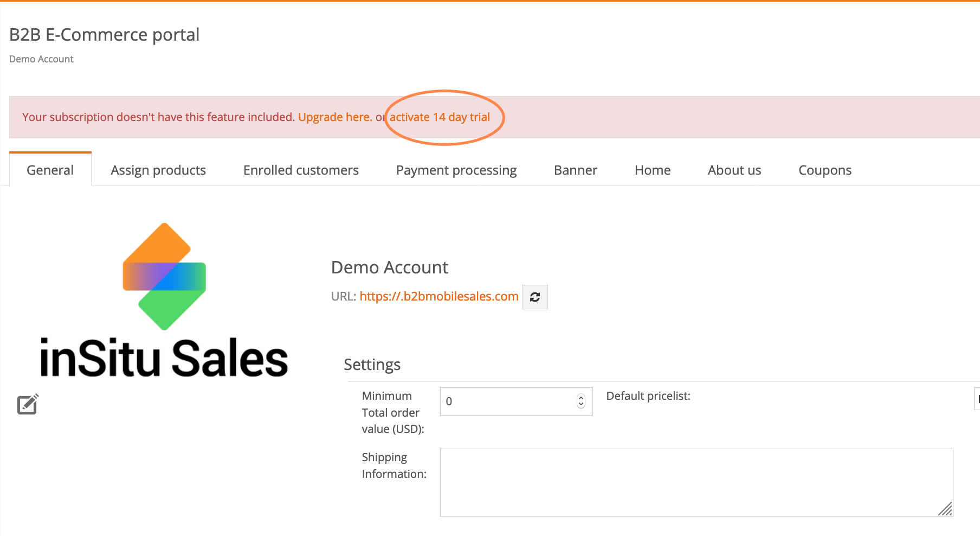Select the Payment processing tab
This screenshot has height=536, width=980.
point(456,170)
